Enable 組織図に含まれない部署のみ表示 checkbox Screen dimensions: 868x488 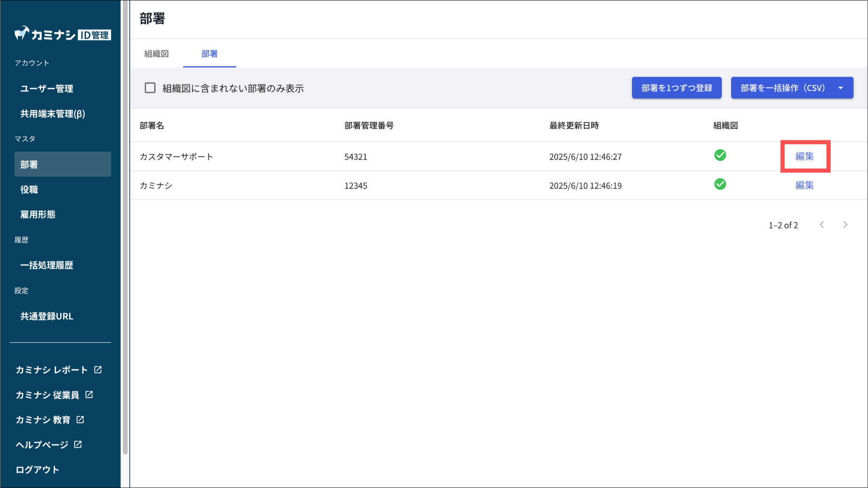[x=150, y=88]
